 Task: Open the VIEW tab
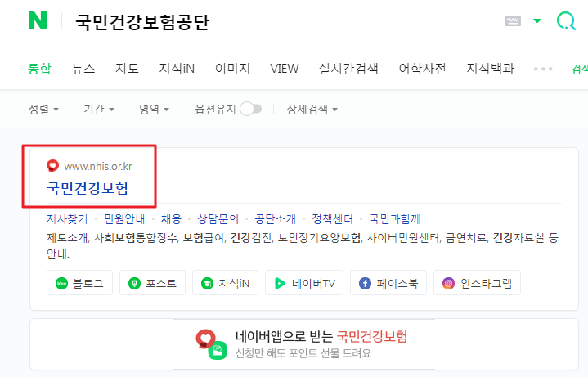pos(285,69)
